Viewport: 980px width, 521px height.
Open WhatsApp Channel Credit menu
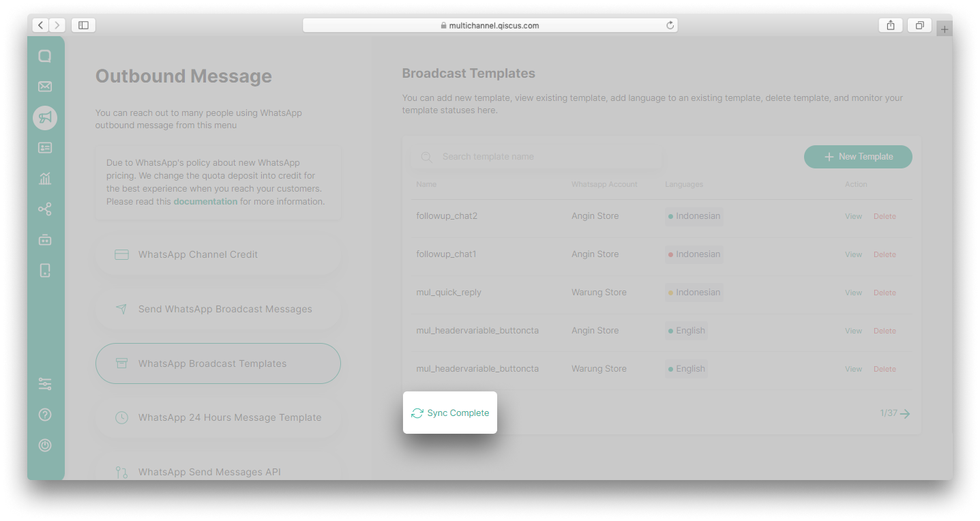(218, 254)
